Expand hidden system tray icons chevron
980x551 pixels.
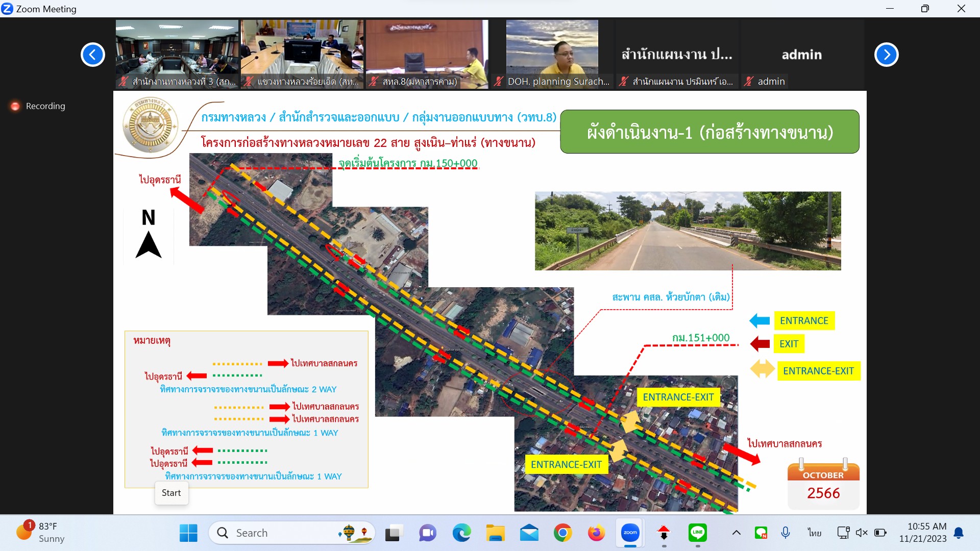coord(736,533)
